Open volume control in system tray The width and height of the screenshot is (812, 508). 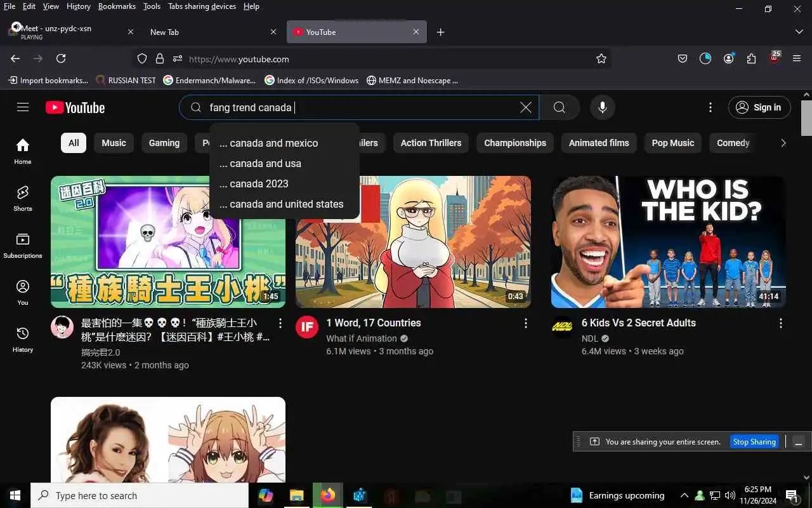click(x=730, y=495)
